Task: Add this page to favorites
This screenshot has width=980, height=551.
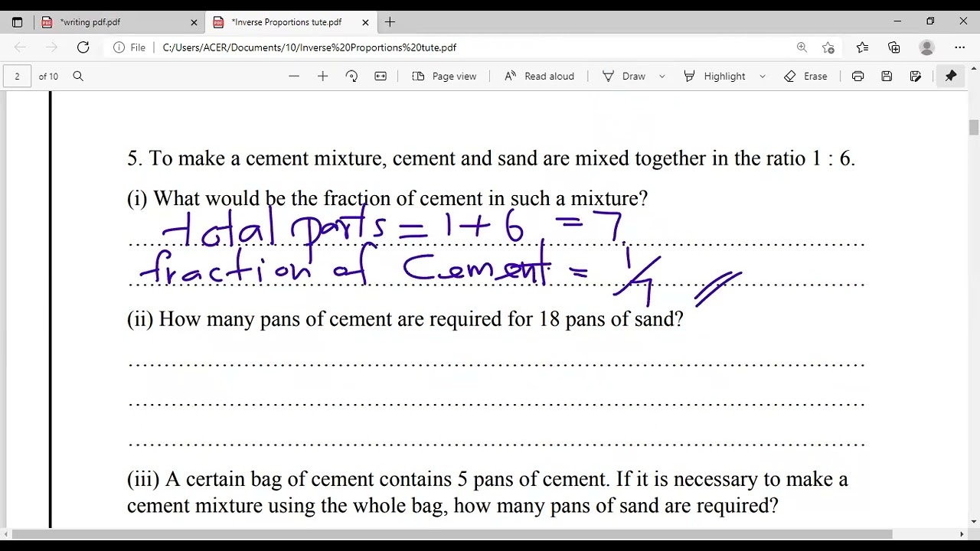Action: [828, 47]
